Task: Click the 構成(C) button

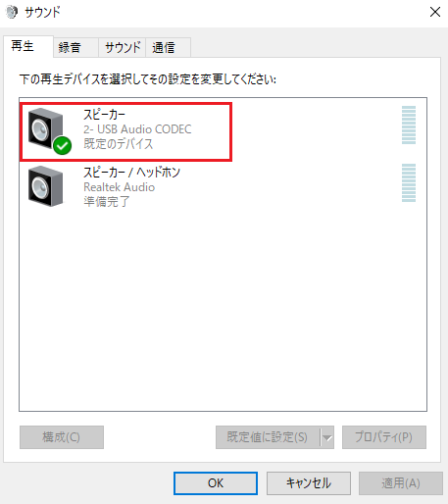Action: click(62, 437)
